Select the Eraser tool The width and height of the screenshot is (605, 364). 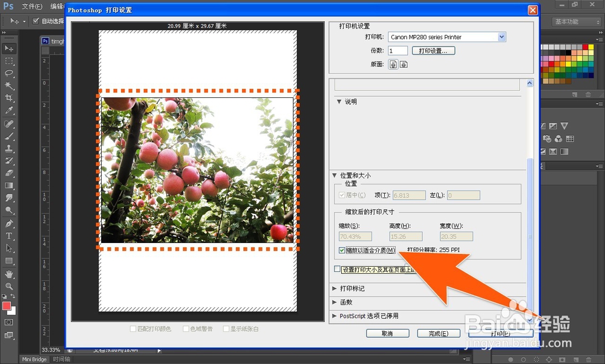[x=9, y=173]
